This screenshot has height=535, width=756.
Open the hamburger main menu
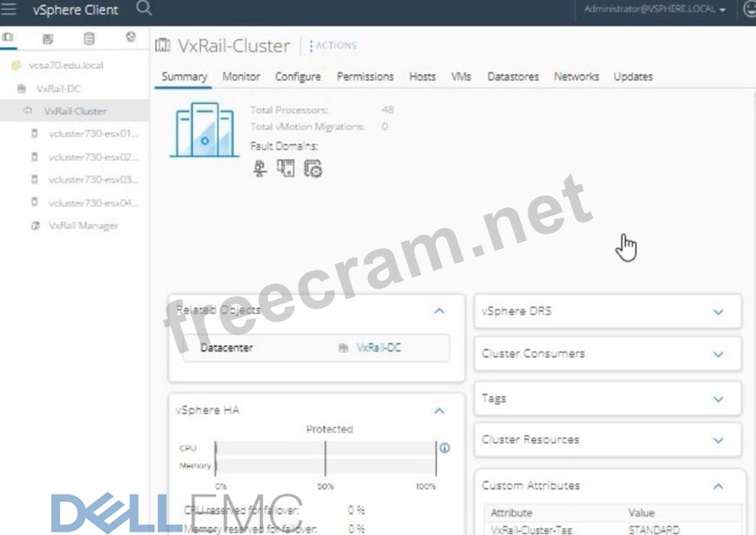pyautogui.click(x=9, y=10)
